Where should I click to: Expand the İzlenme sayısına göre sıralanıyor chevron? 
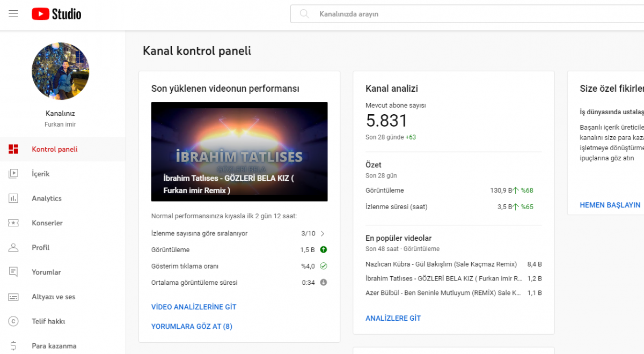(323, 233)
